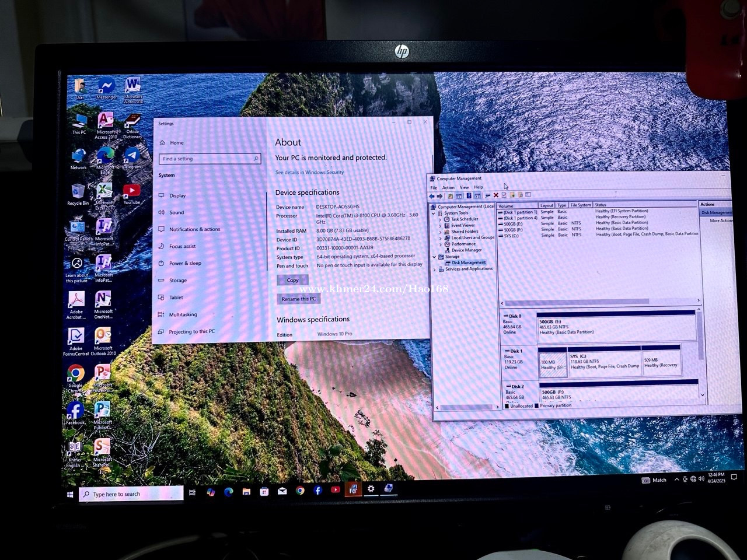The image size is (747, 560).
Task: Select Device Manager in the tree
Action: point(466,250)
